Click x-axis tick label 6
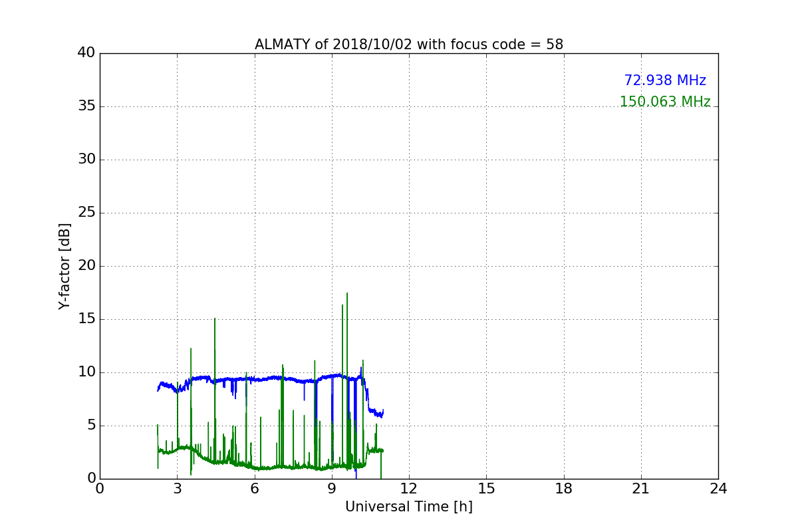 click(x=255, y=489)
